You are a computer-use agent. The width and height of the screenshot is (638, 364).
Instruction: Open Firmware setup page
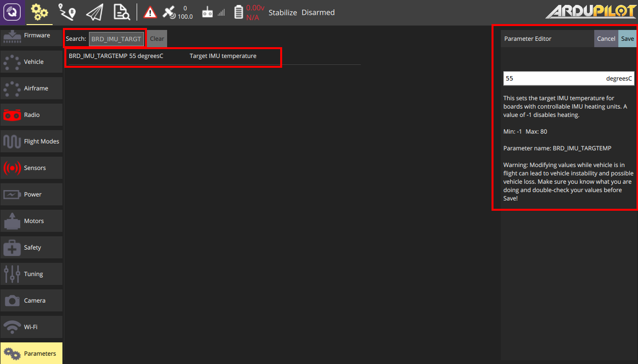click(x=31, y=37)
